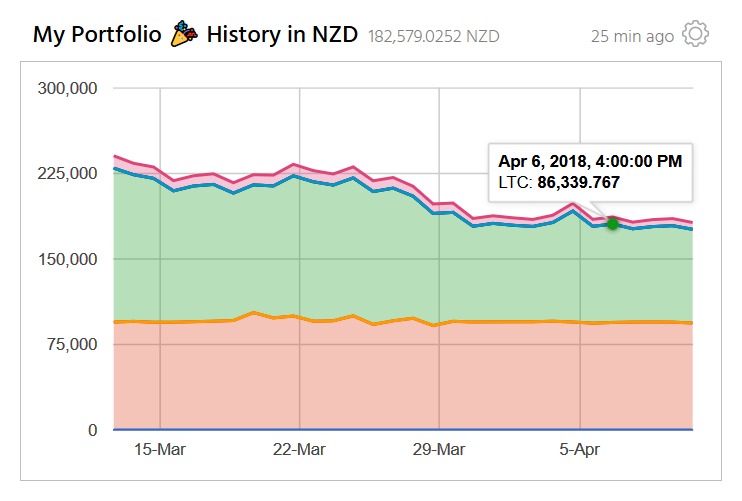Click the green highlighted LTC data point
Image resolution: width=742 pixels, height=501 pixels.
[x=613, y=223]
